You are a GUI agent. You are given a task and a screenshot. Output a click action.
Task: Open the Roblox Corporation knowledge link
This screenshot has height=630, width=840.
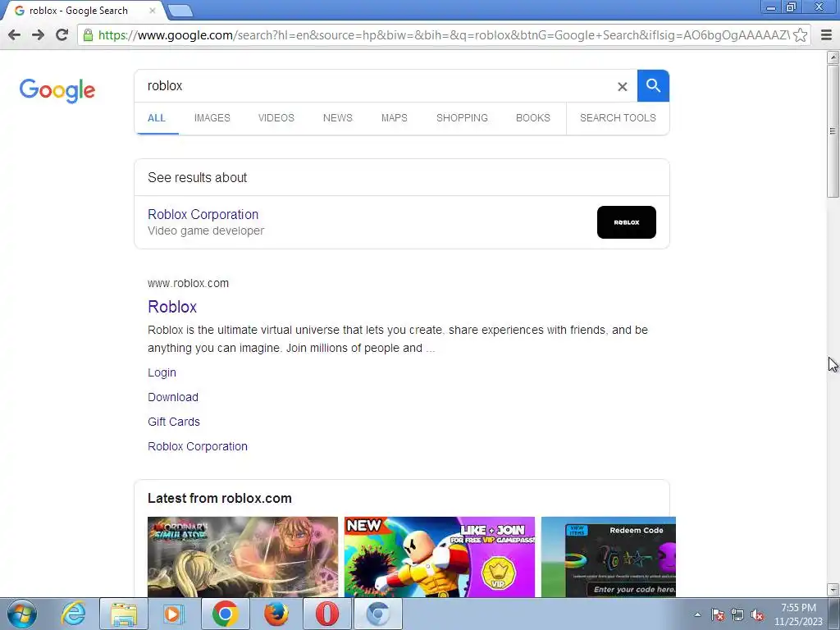[203, 214]
